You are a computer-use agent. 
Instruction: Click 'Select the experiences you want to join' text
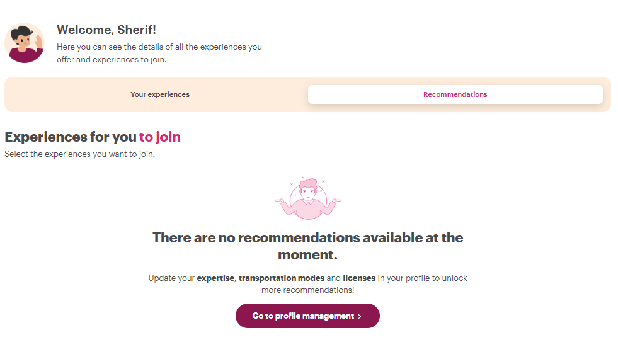[x=79, y=154]
